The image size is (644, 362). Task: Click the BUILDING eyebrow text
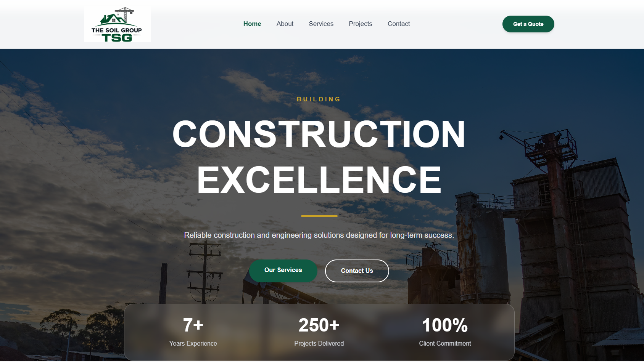tap(319, 99)
